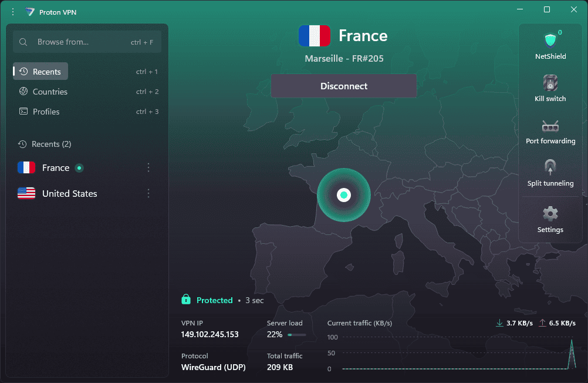
Task: Click the connection marker on the map
Action: pos(344,195)
